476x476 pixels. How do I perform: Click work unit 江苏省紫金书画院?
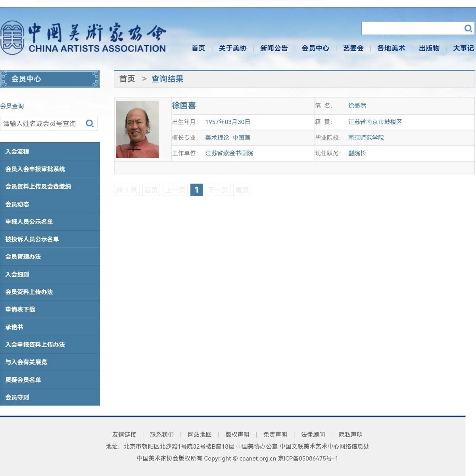[229, 153]
